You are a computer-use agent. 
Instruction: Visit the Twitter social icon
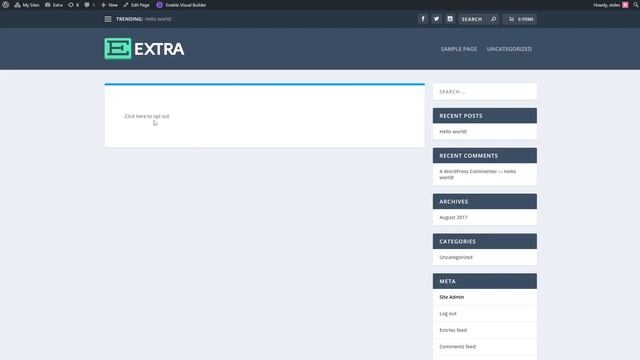[x=436, y=19]
